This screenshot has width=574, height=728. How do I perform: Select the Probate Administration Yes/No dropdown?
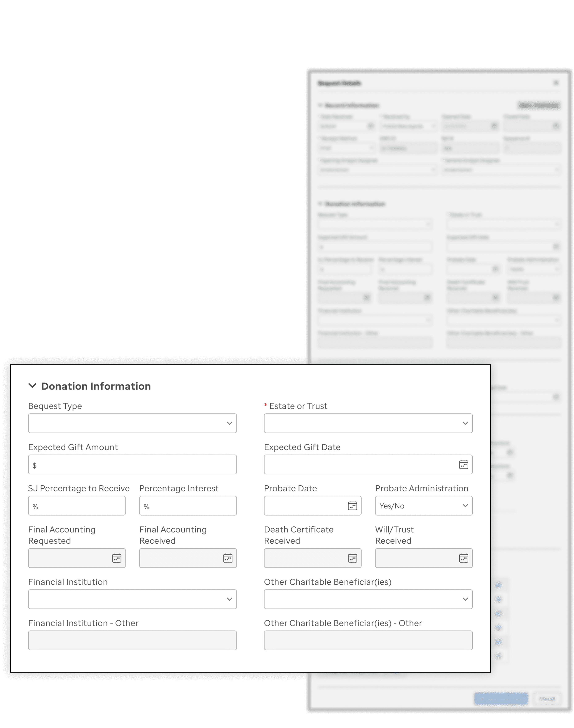(x=423, y=506)
